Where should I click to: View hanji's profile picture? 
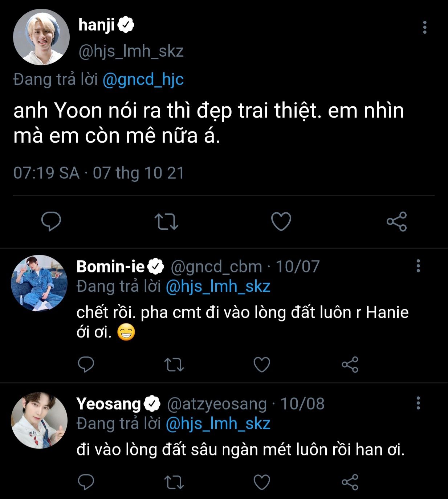point(41,37)
